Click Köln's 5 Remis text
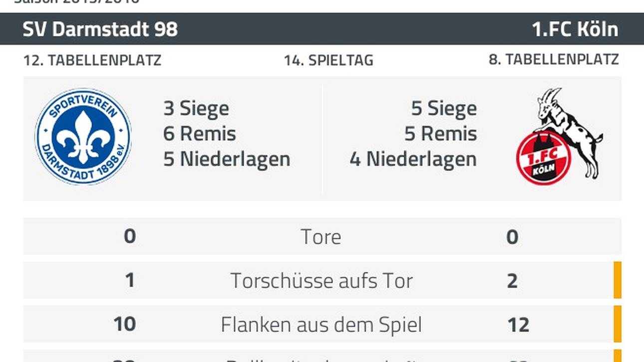 point(441,134)
